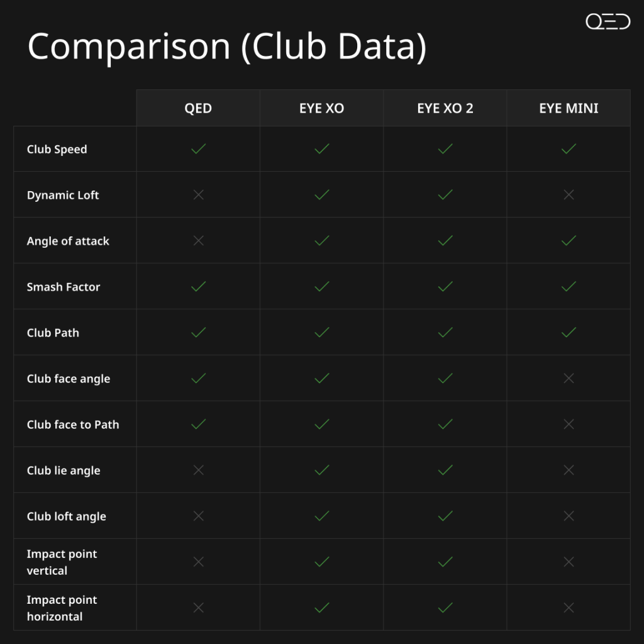Select the QED column header
This screenshot has height=644, width=644.
198,108
